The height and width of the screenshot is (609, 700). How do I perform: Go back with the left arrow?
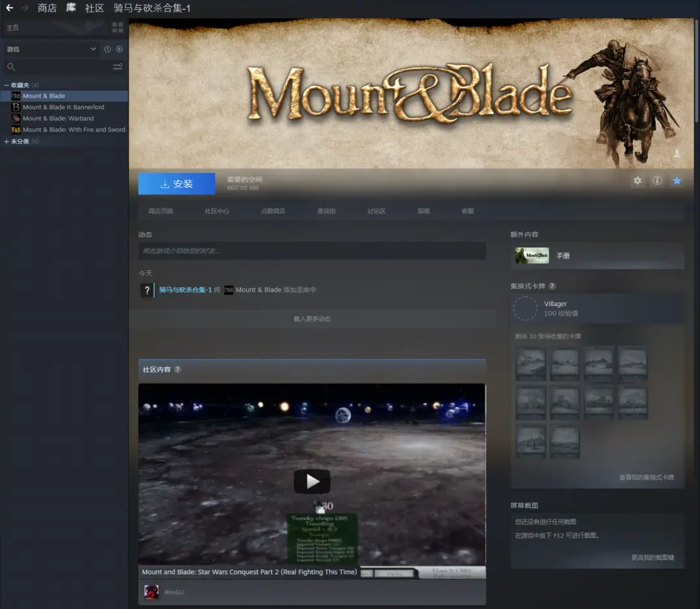[x=9, y=8]
